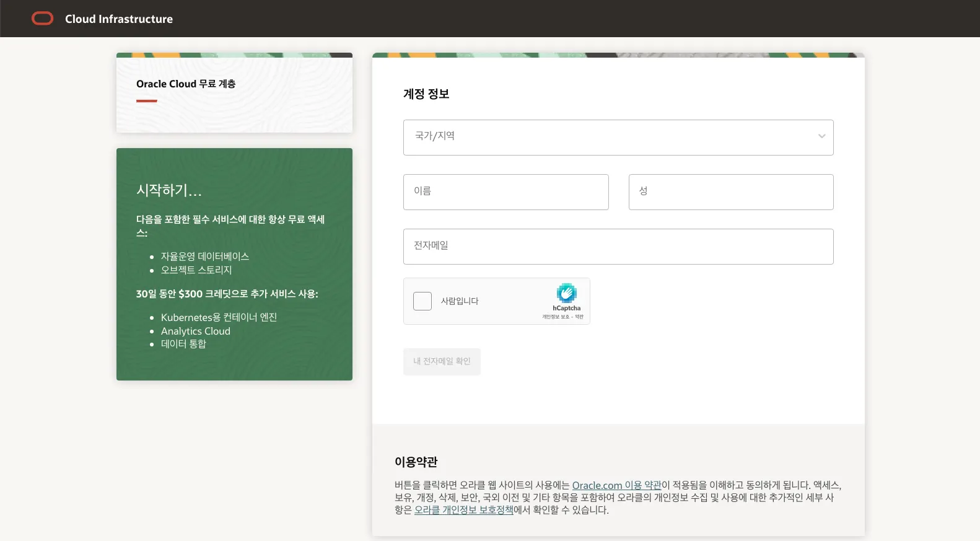This screenshot has width=980, height=541.
Task: Focus the 전자메일 email field
Action: click(x=618, y=247)
